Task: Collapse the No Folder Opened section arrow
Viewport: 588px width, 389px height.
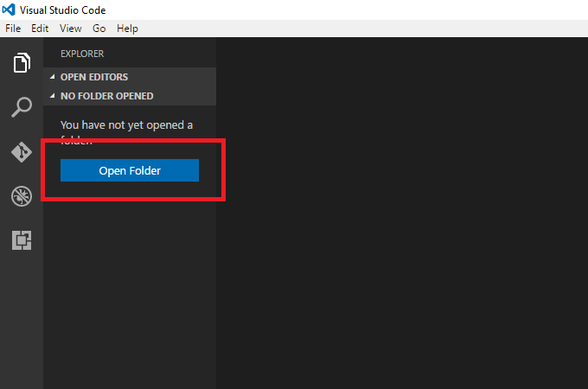Action: [53, 96]
